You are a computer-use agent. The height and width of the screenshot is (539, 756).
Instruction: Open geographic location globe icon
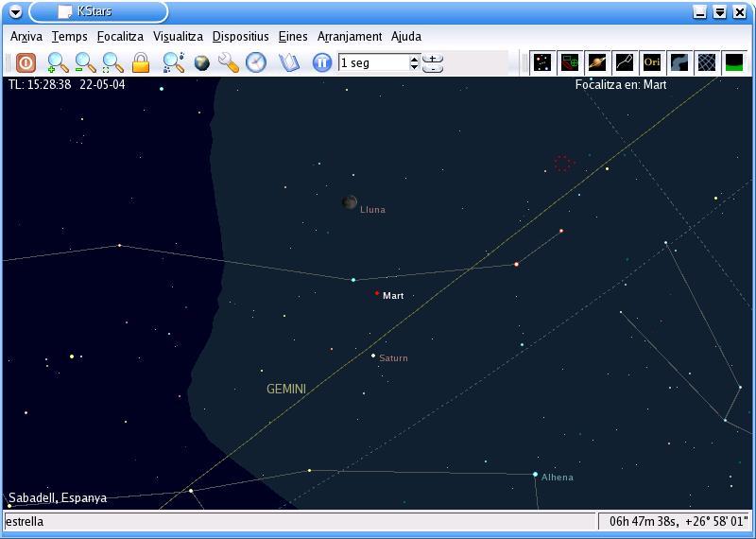point(201,62)
